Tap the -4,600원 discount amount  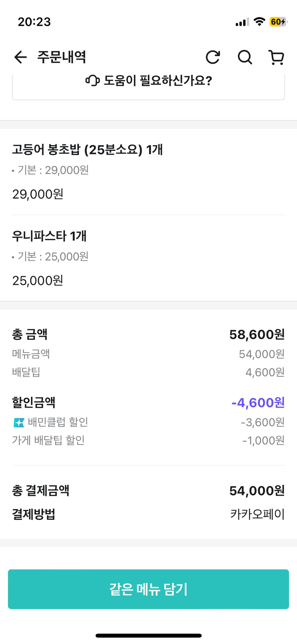[x=258, y=402]
